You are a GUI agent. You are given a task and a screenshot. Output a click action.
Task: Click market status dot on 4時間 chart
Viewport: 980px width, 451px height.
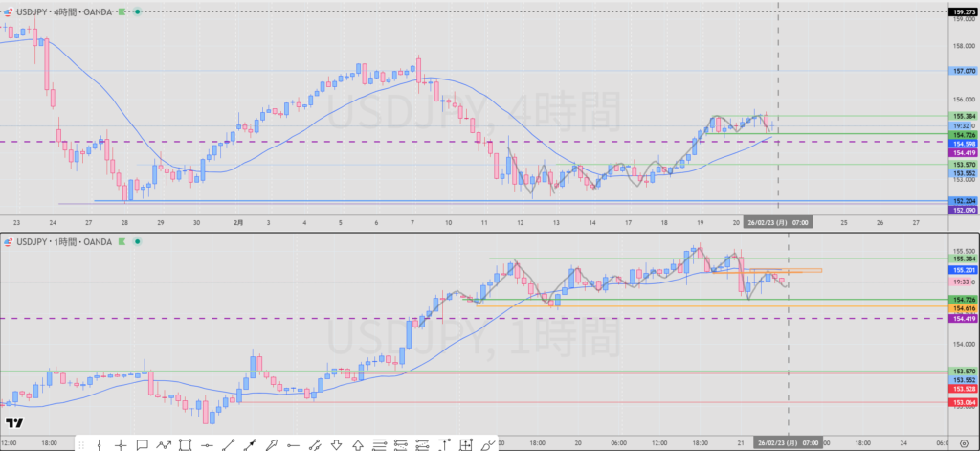(x=138, y=11)
